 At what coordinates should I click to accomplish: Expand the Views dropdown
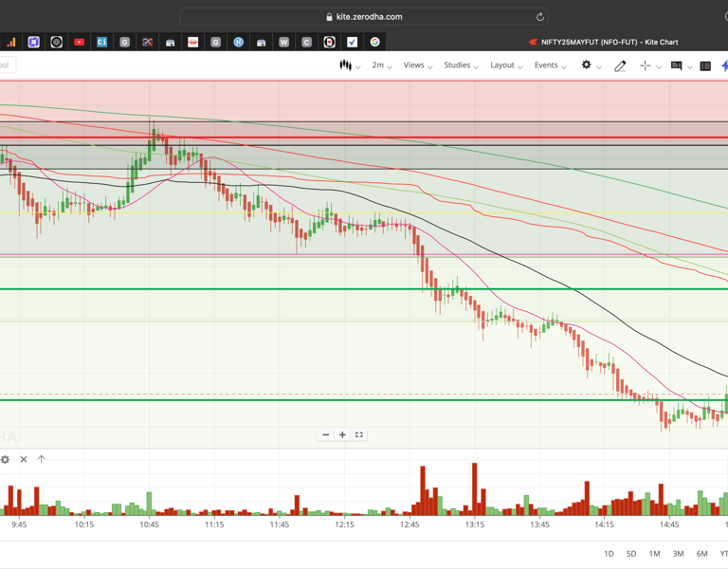click(x=417, y=65)
